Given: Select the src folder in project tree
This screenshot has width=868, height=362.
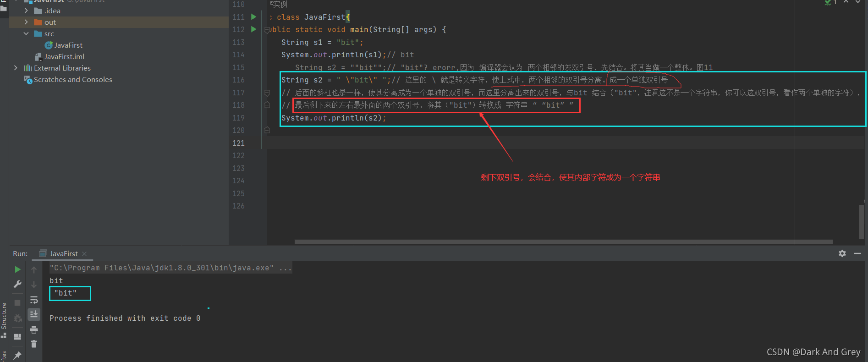Looking at the screenshot, I should coord(49,33).
